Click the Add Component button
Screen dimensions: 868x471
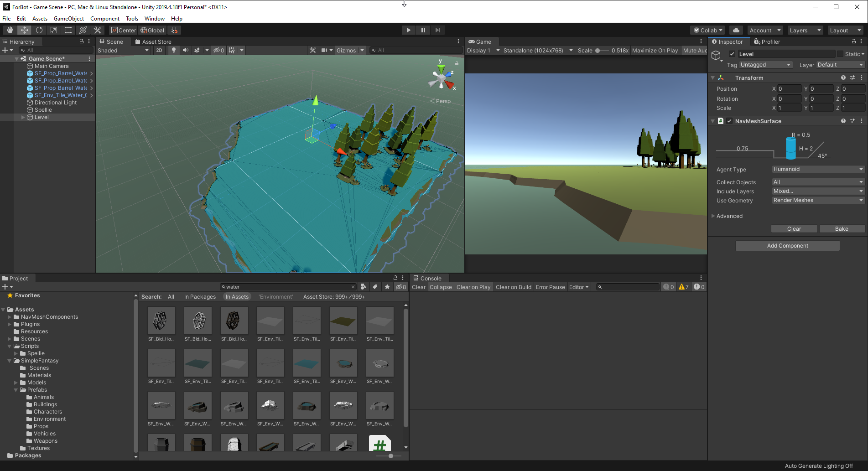pyautogui.click(x=787, y=246)
